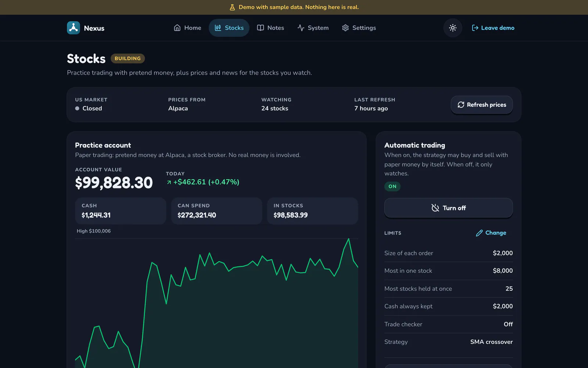Select the Stocks tab
588x368 pixels.
[229, 28]
